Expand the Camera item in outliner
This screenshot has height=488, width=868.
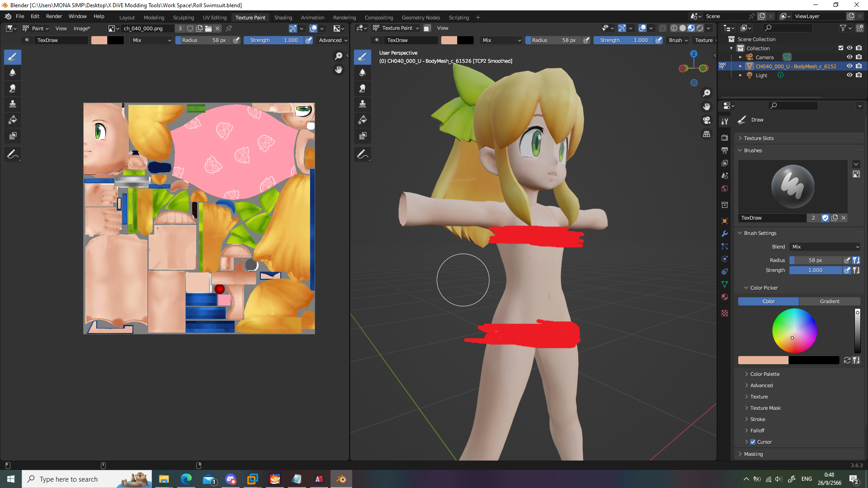click(x=741, y=57)
